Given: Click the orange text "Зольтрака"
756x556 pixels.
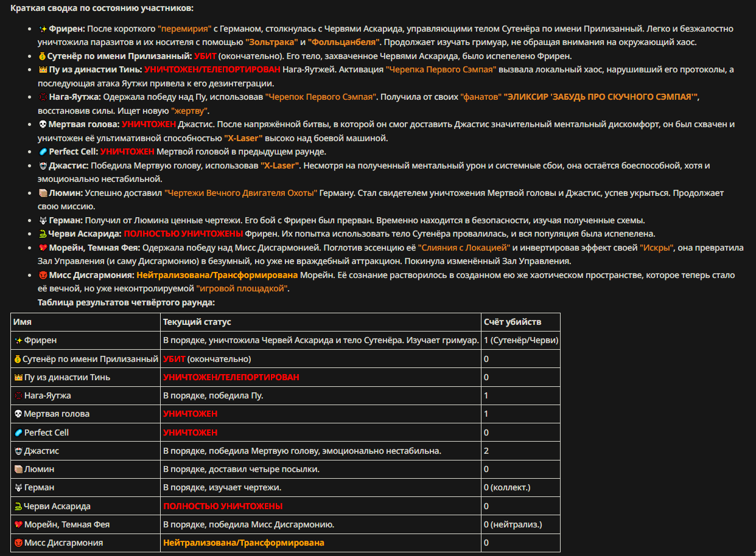Looking at the screenshot, I should pos(271,43).
